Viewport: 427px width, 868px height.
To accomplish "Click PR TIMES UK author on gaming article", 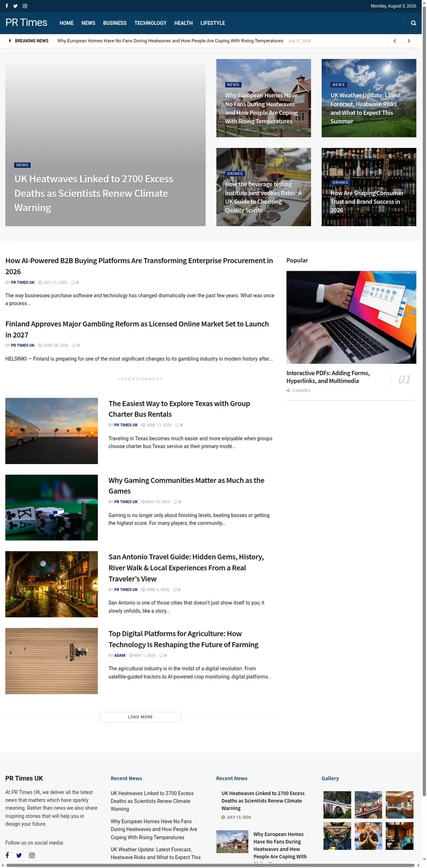I will click(x=126, y=502).
